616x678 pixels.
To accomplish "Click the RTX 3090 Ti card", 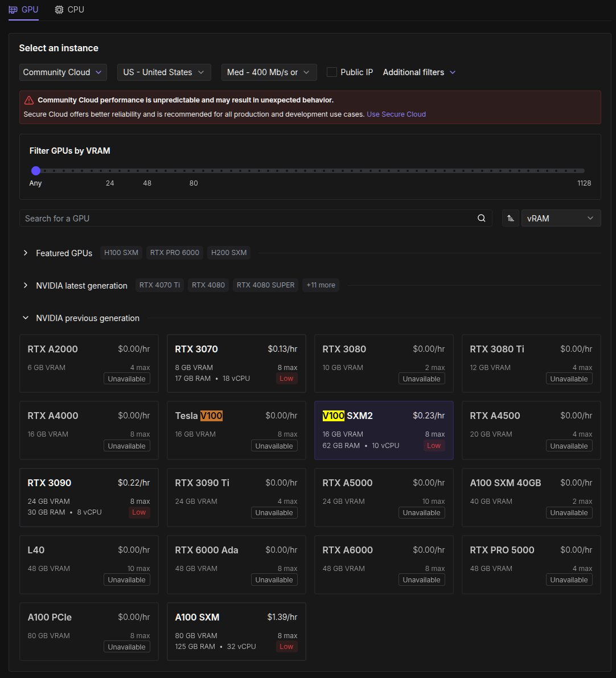I will [x=236, y=498].
